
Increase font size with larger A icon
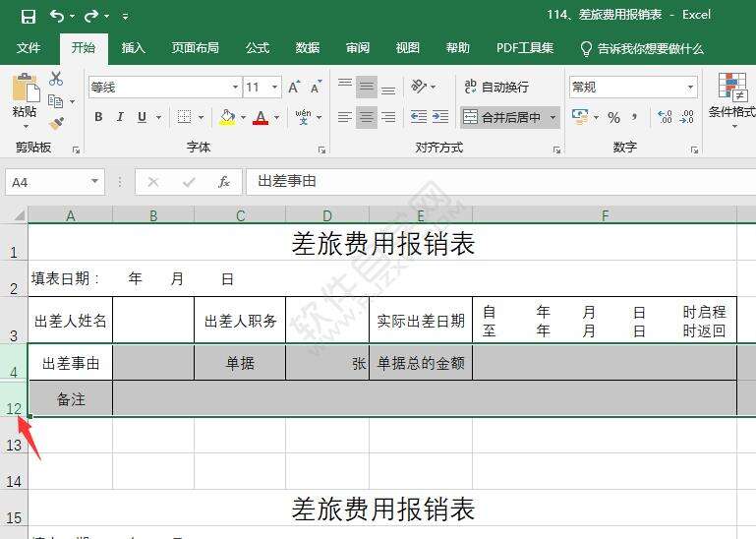point(294,88)
